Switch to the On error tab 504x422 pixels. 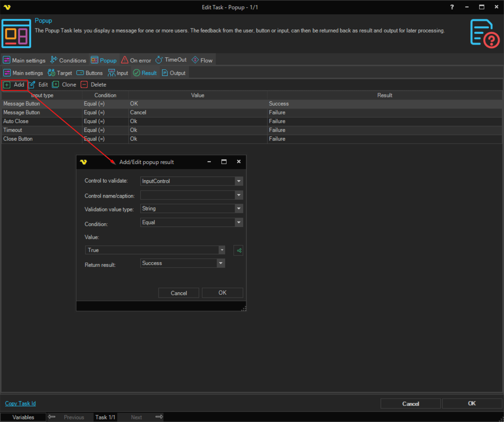pyautogui.click(x=136, y=60)
